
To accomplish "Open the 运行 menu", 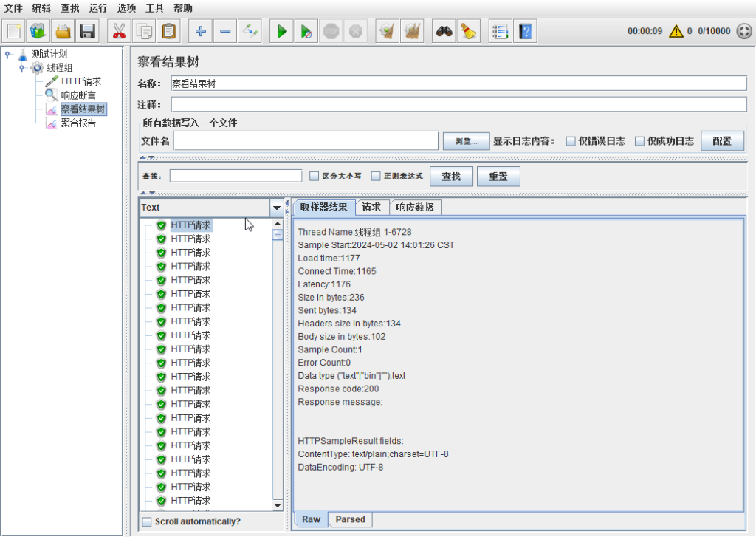I will 97,8.
